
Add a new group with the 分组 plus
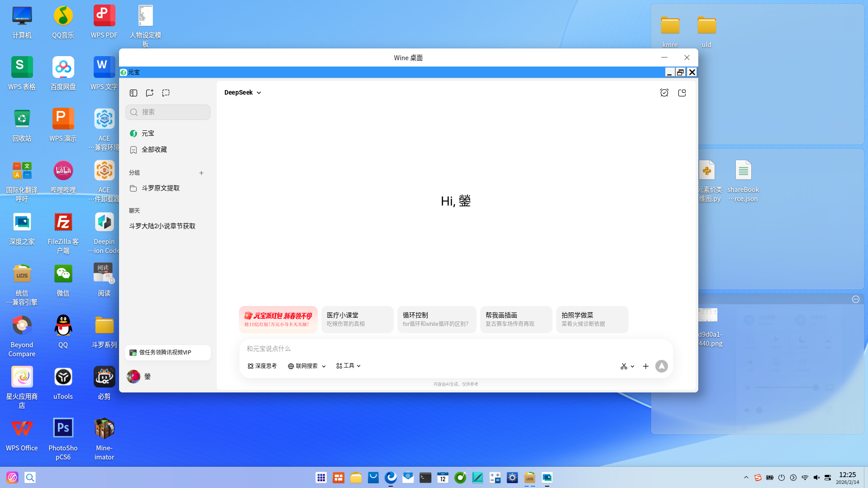(201, 173)
